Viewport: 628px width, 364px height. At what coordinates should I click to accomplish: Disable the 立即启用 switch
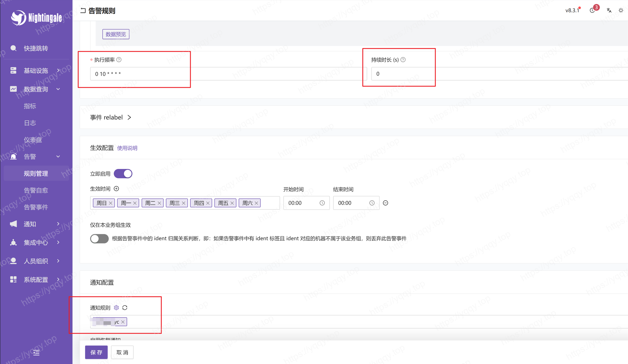click(x=123, y=174)
